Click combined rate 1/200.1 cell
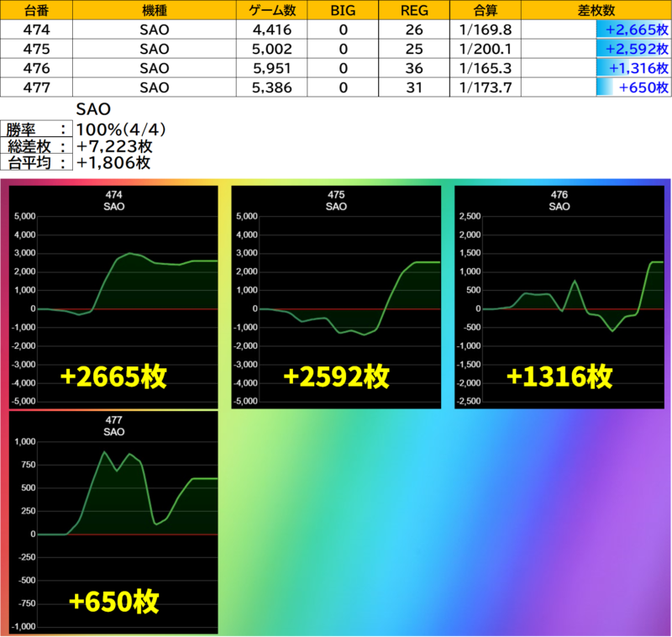Screen dimensions: 672x637 [486, 49]
